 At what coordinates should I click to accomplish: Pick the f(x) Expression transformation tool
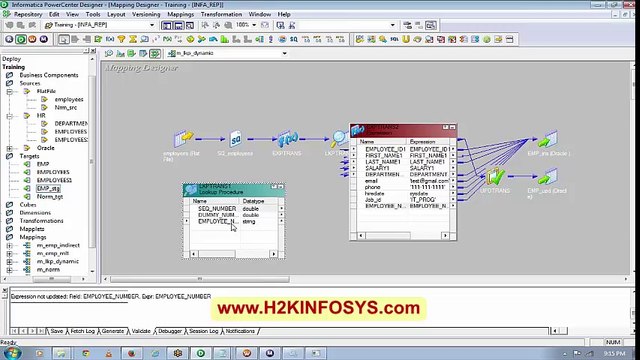click(x=110, y=39)
